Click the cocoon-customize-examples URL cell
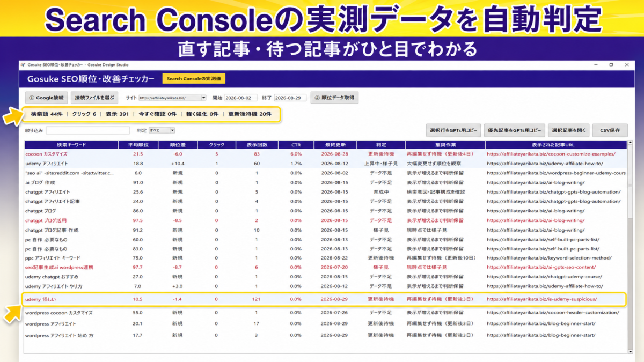644x362 pixels. 551,154
